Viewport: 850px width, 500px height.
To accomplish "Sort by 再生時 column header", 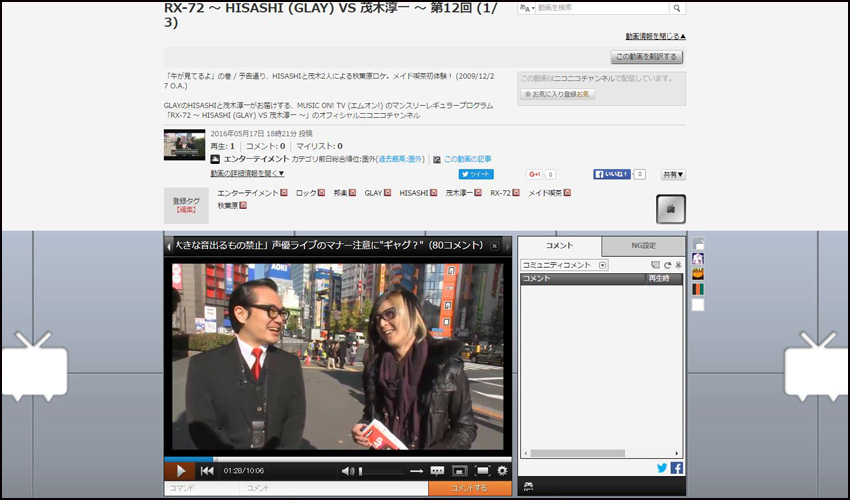I will click(x=664, y=279).
